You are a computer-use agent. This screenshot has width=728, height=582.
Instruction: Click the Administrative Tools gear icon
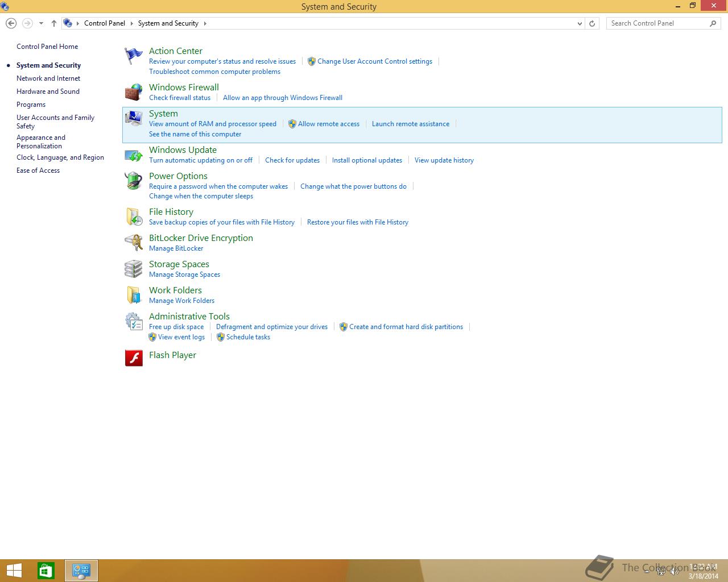tap(134, 321)
